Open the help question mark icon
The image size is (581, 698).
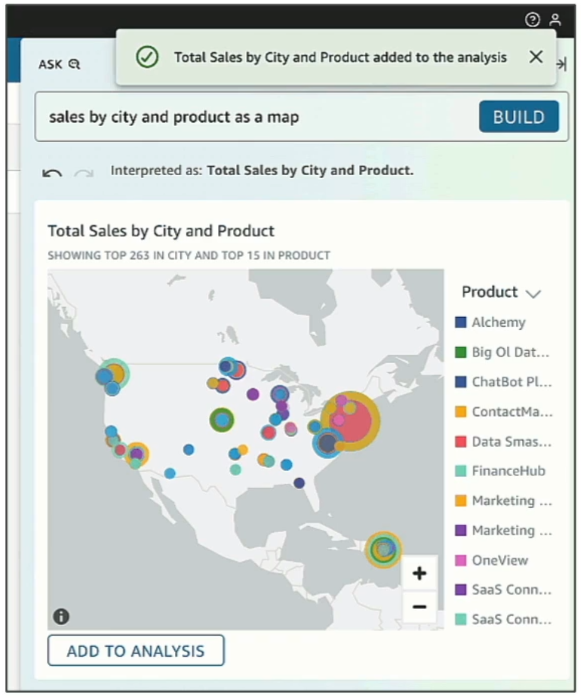[x=532, y=20]
